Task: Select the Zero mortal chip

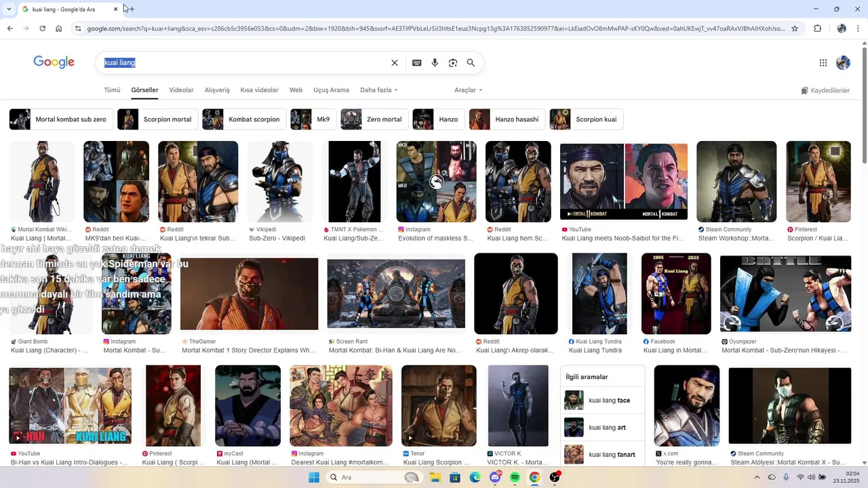Action: click(x=374, y=119)
